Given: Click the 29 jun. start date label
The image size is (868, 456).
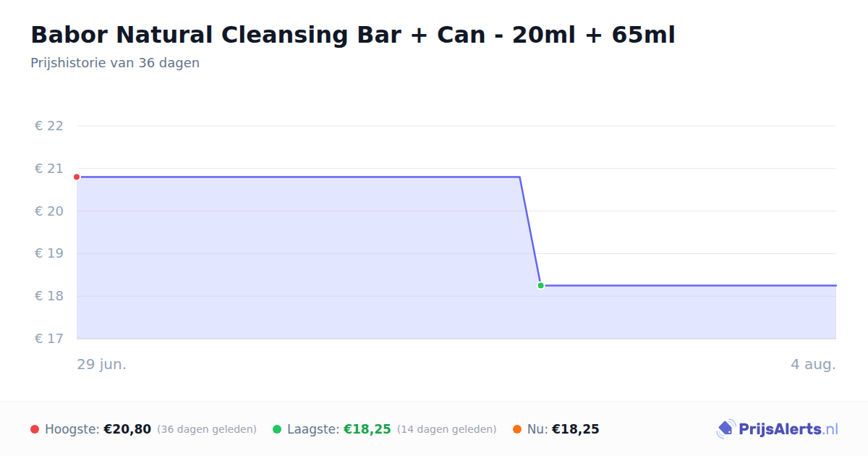Looking at the screenshot, I should [x=102, y=364].
